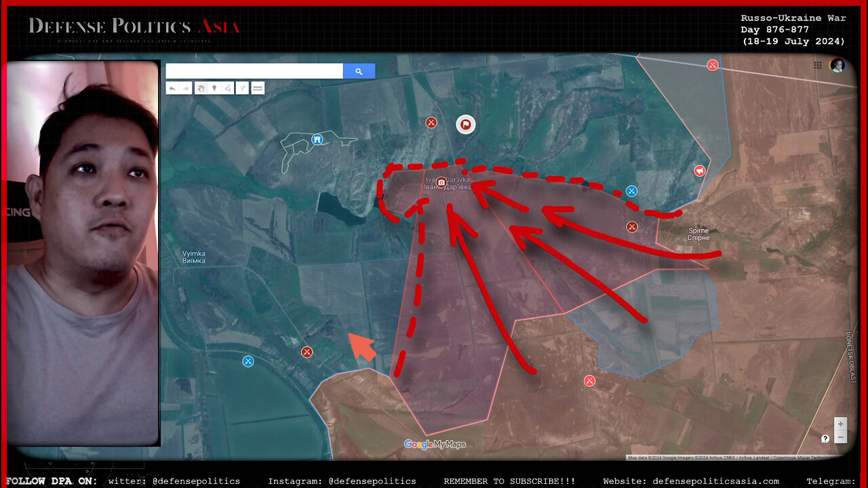Click the map search input field
The image size is (868, 488).
click(x=254, y=71)
